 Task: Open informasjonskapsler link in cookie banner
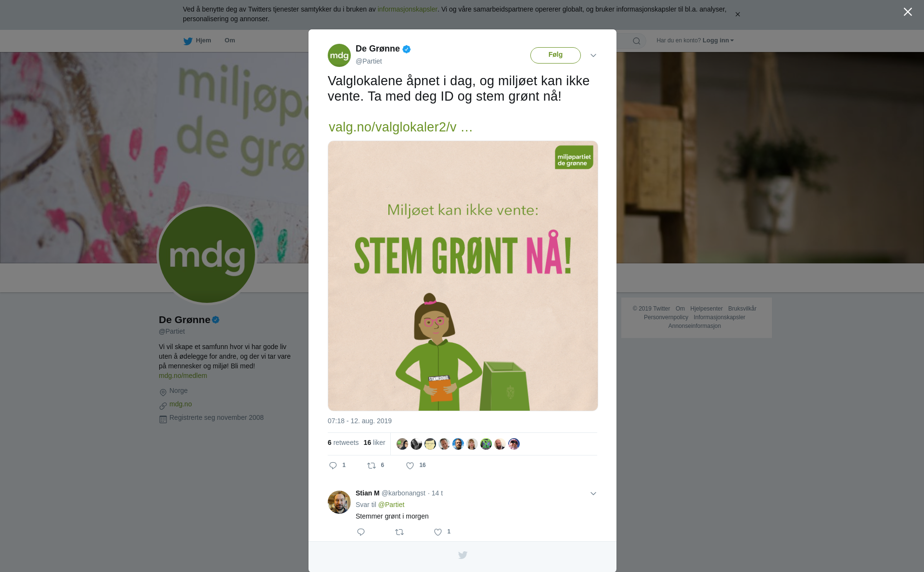(407, 9)
